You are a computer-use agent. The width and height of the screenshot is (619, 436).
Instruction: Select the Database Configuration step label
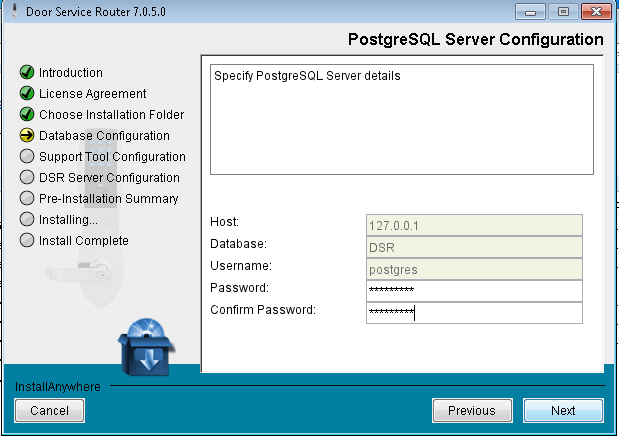click(x=104, y=136)
